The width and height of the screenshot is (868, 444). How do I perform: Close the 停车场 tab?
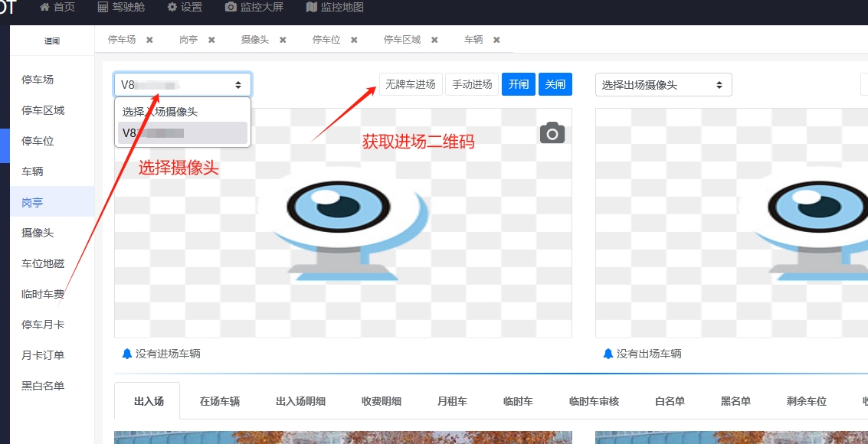click(149, 40)
